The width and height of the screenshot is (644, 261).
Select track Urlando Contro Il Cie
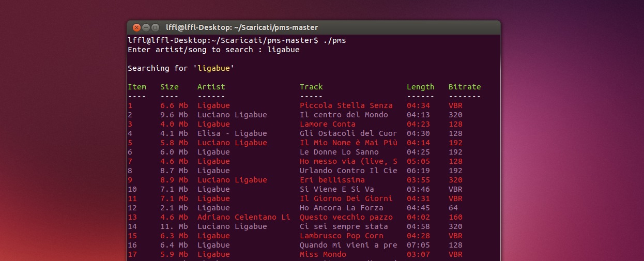coord(348,171)
